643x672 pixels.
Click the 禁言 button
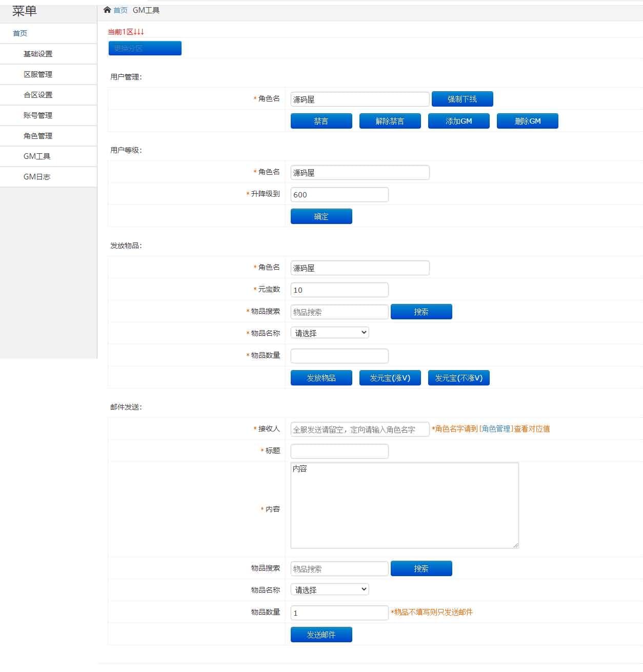tap(321, 120)
